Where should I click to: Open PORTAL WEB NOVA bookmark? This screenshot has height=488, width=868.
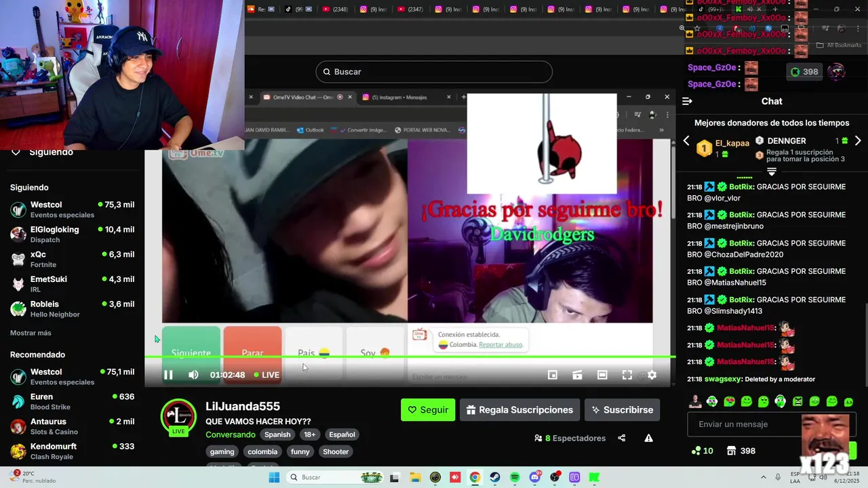tap(422, 129)
